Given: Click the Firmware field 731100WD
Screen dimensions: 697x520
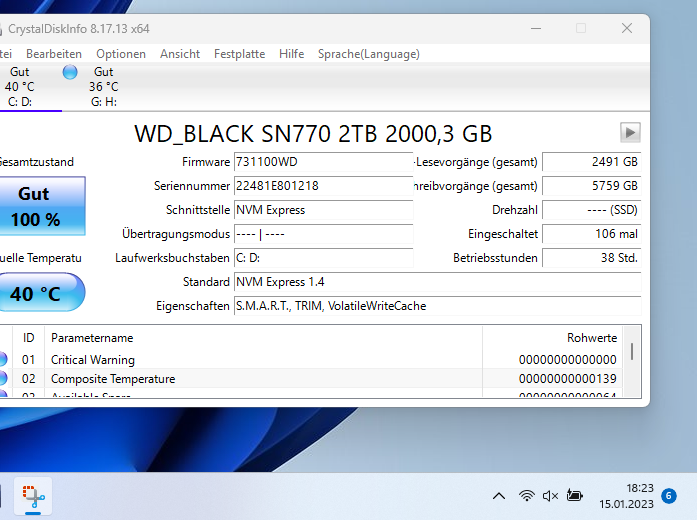Looking at the screenshot, I should click(324, 162).
